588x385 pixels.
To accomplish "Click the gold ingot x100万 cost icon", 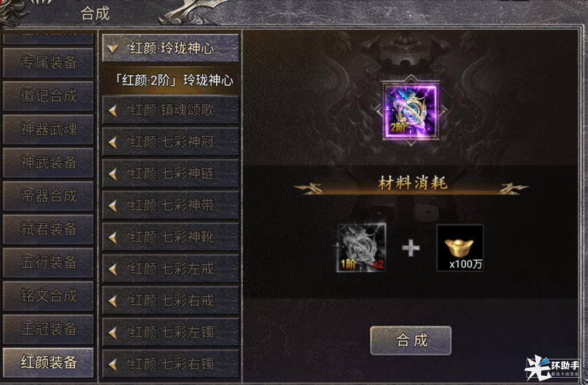I will pos(460,247).
